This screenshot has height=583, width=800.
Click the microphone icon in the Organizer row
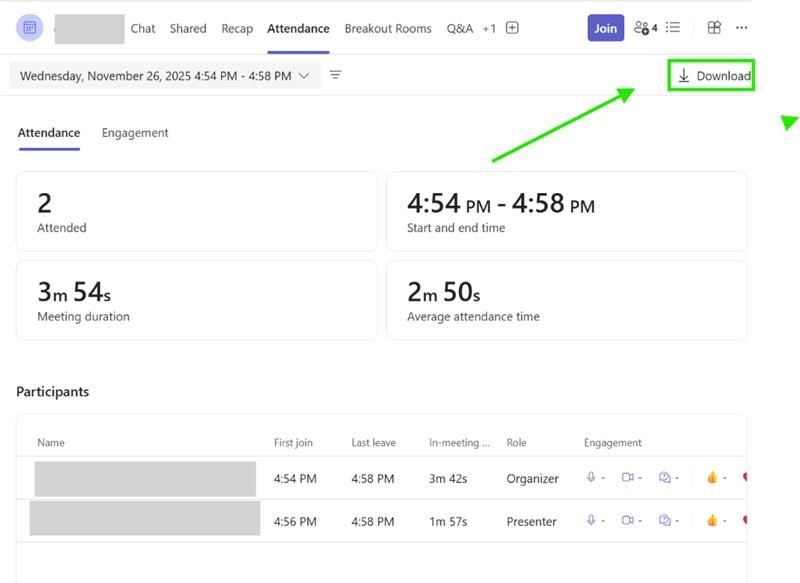[591, 477]
